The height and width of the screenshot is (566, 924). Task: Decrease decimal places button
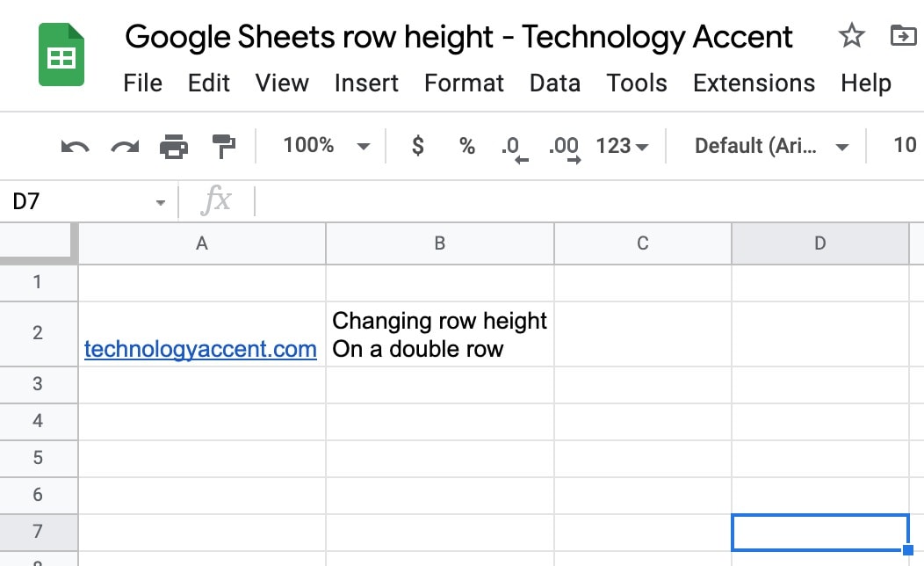[x=515, y=149]
